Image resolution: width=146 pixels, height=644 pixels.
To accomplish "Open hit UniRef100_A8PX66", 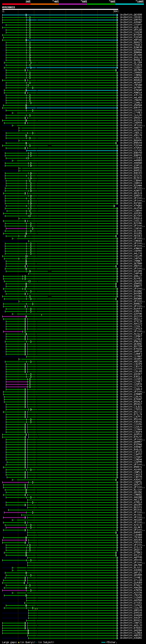I will click(x=131, y=40).
